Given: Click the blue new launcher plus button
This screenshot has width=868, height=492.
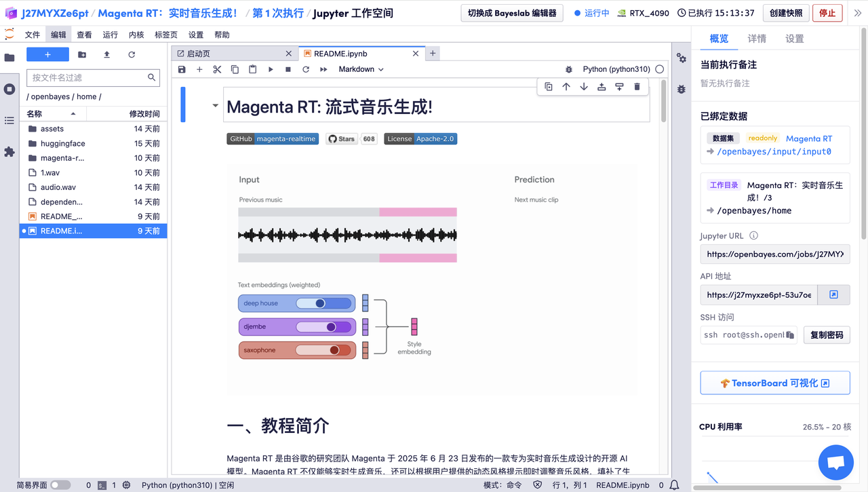Looking at the screenshot, I should click(x=47, y=54).
